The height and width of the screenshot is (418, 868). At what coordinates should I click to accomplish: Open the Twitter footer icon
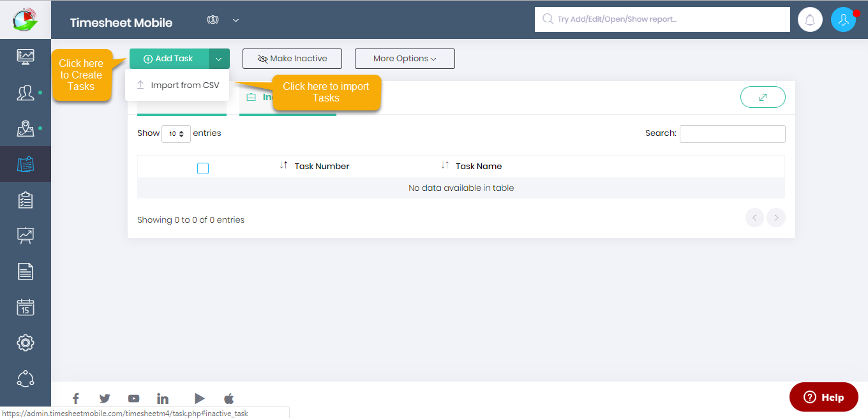[x=105, y=399]
